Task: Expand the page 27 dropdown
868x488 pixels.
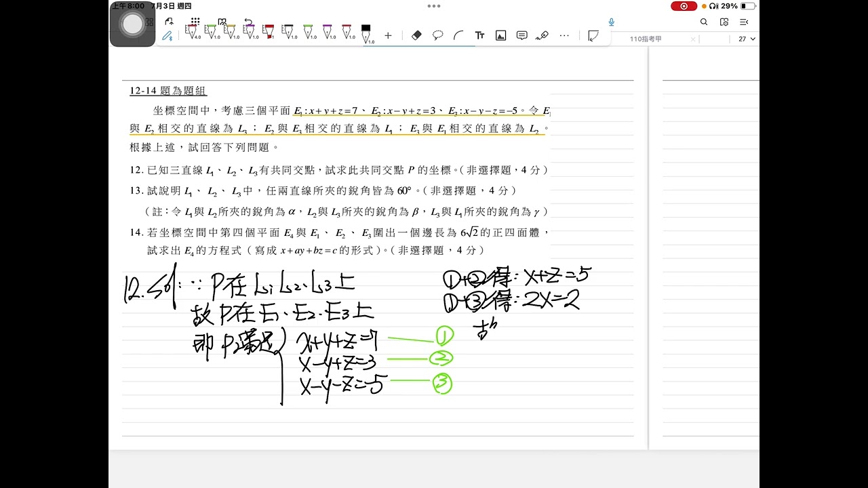Action: [747, 39]
